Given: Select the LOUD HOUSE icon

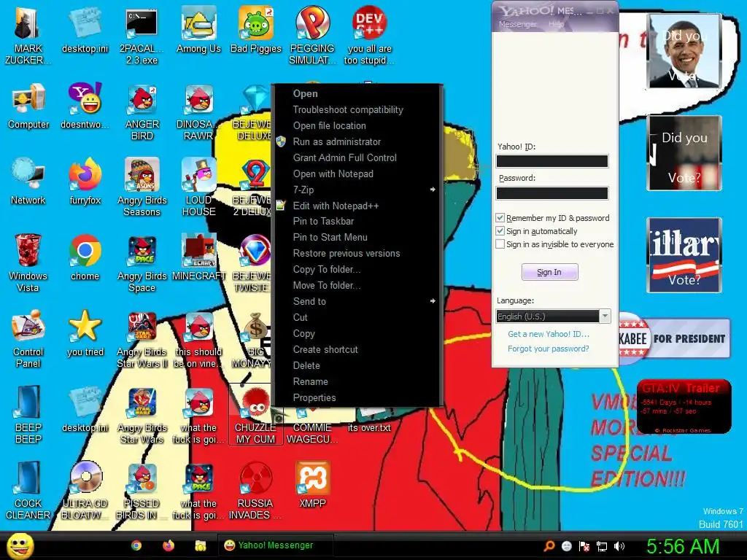Looking at the screenshot, I should pyautogui.click(x=198, y=187).
